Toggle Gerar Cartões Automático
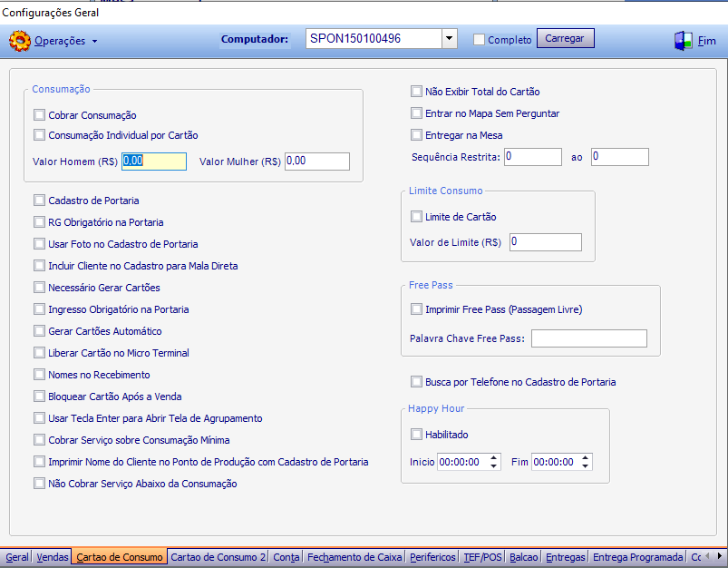 [40, 331]
